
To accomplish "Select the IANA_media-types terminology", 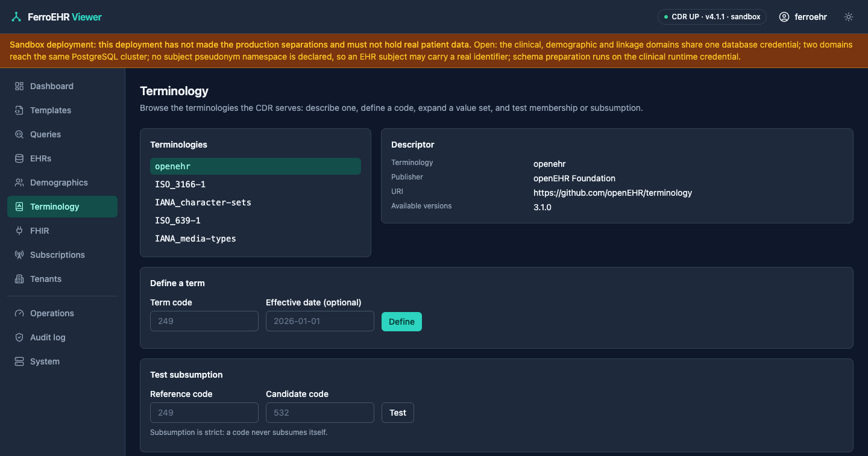I will 256,239.
